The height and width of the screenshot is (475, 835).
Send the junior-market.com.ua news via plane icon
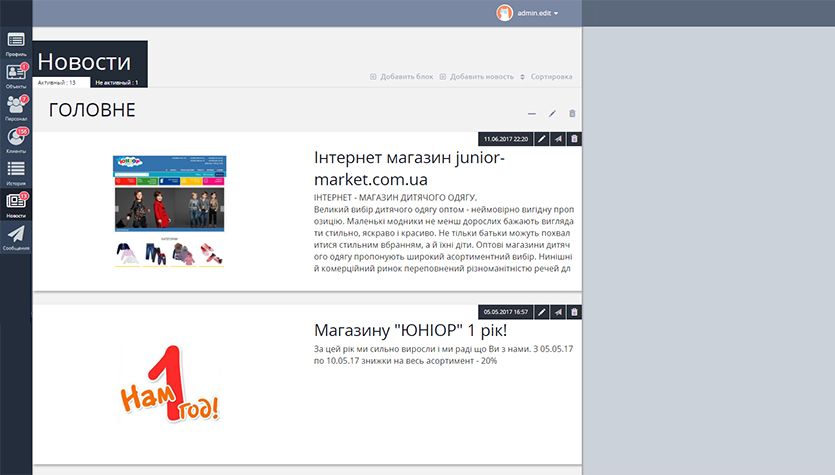pyautogui.click(x=558, y=139)
